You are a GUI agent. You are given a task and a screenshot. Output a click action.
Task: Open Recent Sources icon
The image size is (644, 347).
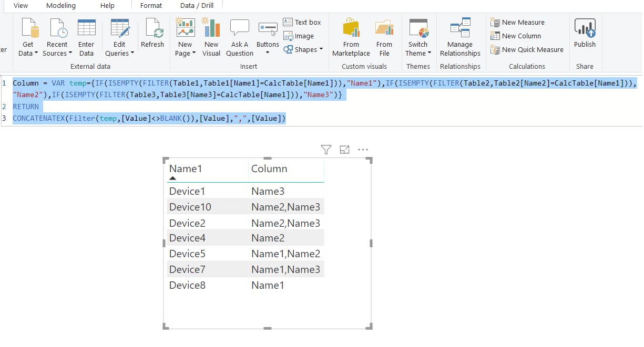(58, 28)
